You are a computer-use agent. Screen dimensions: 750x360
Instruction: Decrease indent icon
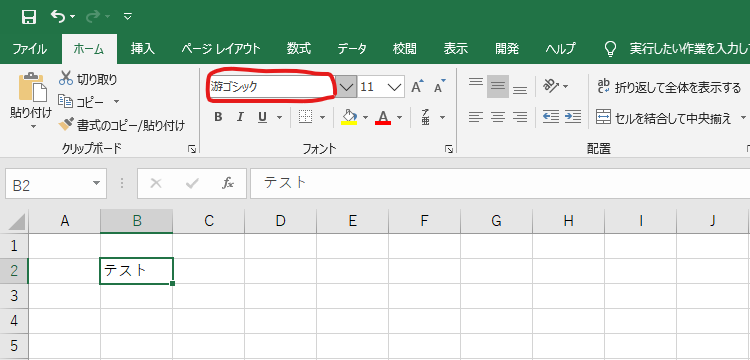[x=551, y=117]
